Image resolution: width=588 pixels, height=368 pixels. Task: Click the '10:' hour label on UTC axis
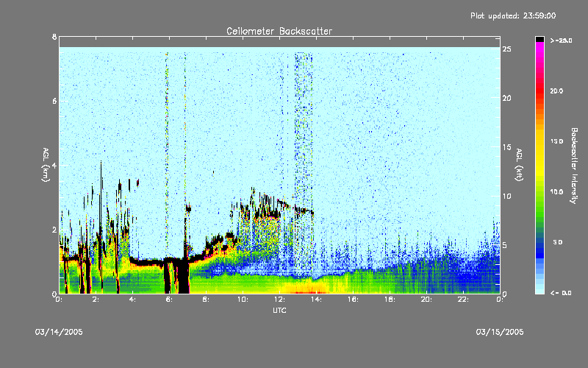click(243, 300)
